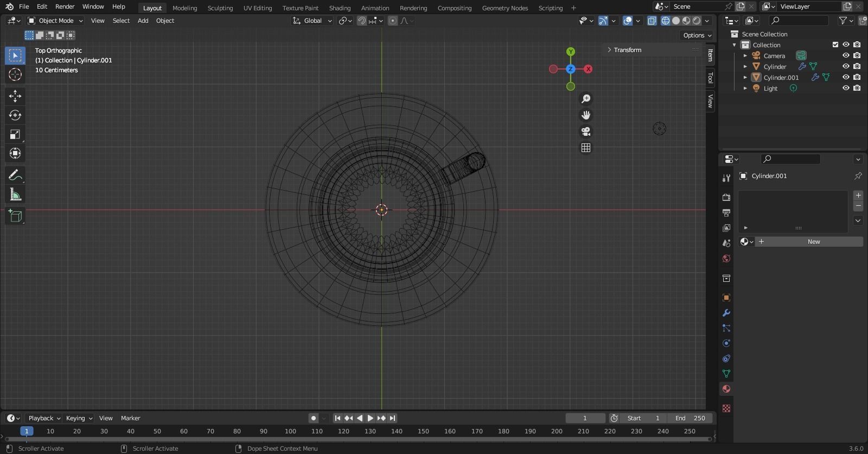Switch to the Modeling workspace tab
Viewport: 868px width, 454px height.
(184, 8)
